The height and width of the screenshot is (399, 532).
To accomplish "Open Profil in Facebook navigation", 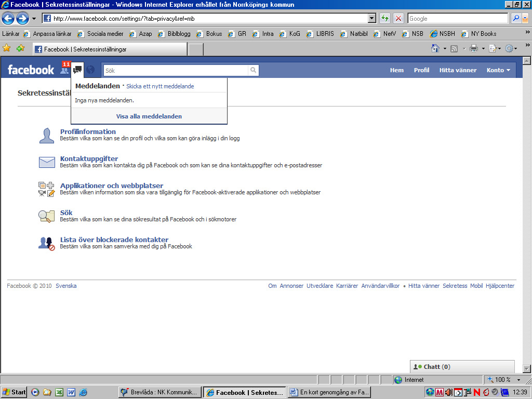I will (421, 70).
